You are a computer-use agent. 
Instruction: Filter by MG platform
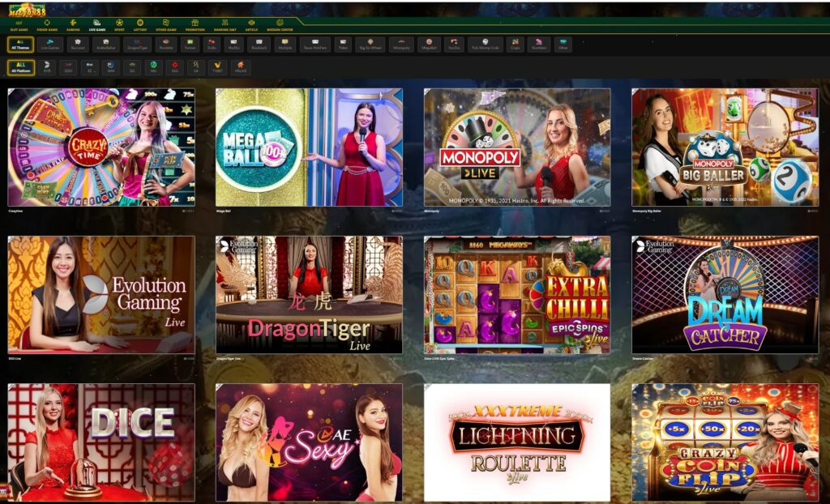click(153, 67)
